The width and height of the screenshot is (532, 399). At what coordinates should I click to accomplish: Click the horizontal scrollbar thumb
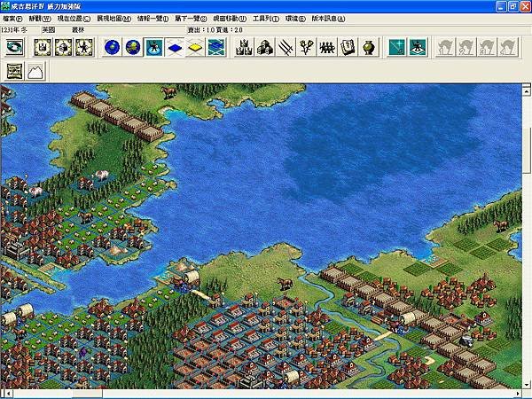pyautogui.click(x=88, y=394)
